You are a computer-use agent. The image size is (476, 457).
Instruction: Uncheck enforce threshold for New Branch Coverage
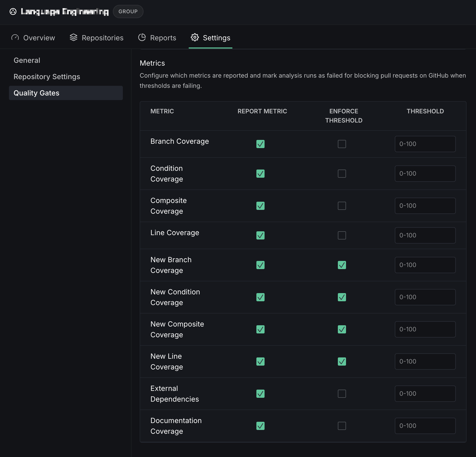coord(342,265)
